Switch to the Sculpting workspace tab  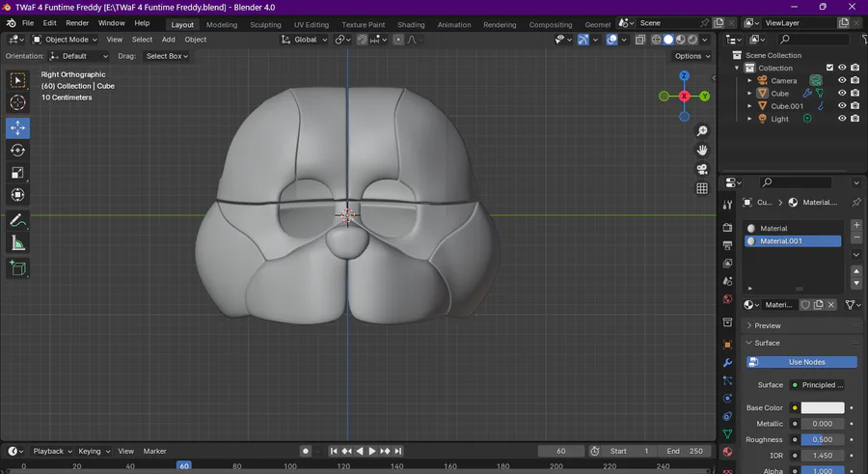coord(265,24)
